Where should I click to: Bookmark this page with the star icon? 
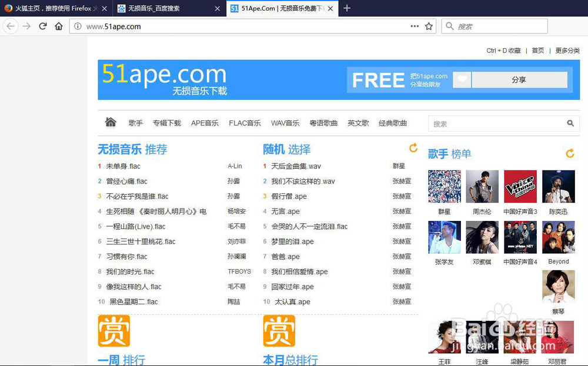[x=429, y=26]
